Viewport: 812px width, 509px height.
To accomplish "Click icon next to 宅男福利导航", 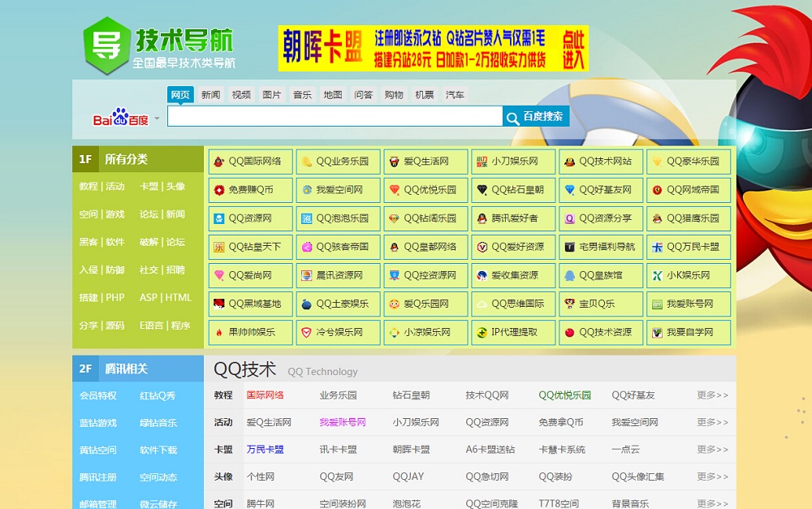I will click(x=570, y=247).
